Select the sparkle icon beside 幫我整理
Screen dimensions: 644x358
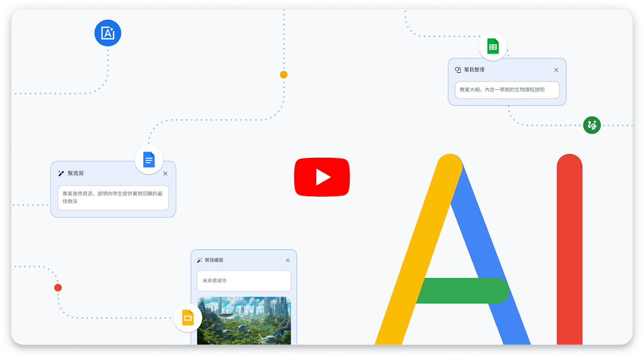[458, 70]
